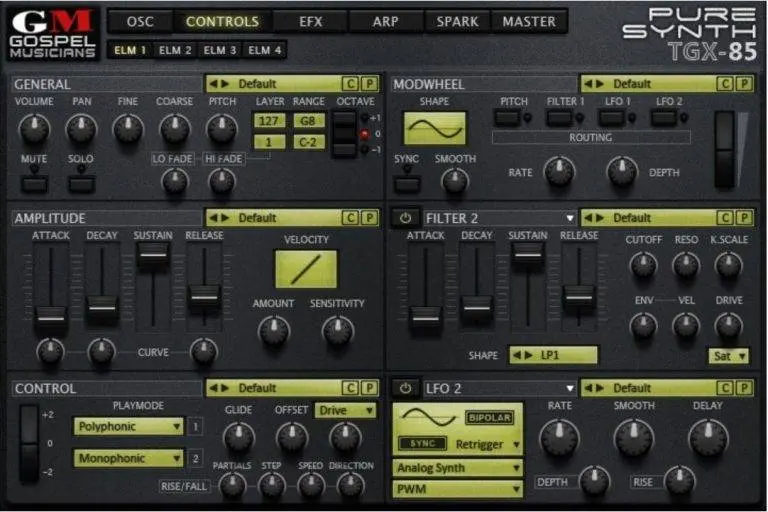Expand the Filter 2 section selector arrow
The image size is (768, 512).
(570, 218)
